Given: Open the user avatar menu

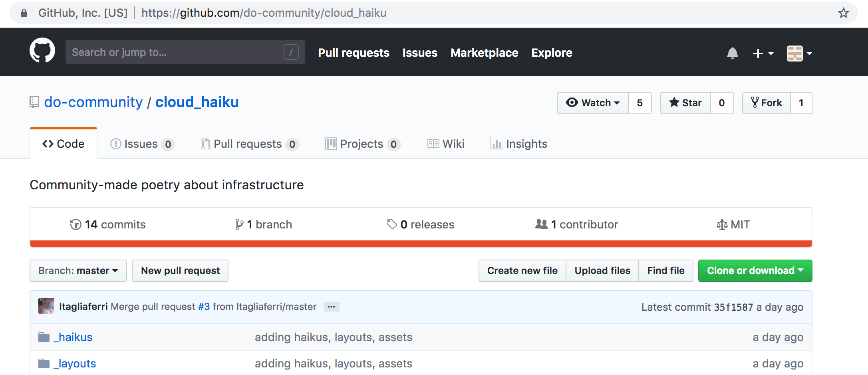Looking at the screenshot, I should point(799,53).
